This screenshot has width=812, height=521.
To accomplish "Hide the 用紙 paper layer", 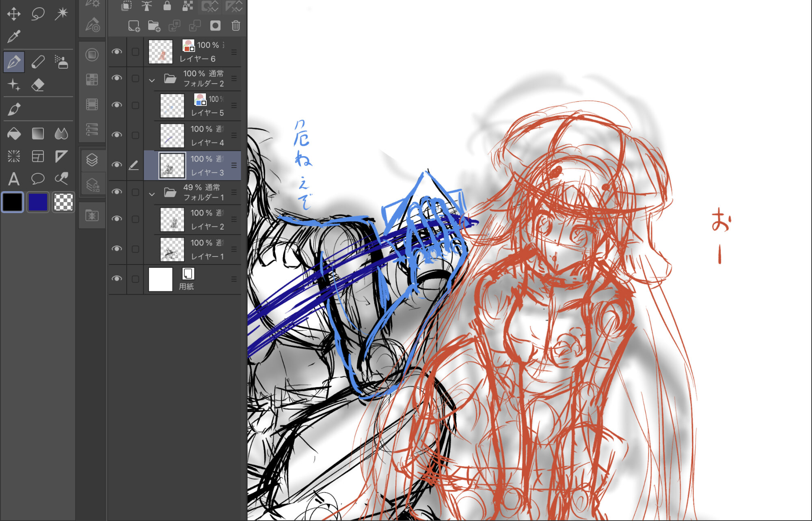I will tap(117, 279).
